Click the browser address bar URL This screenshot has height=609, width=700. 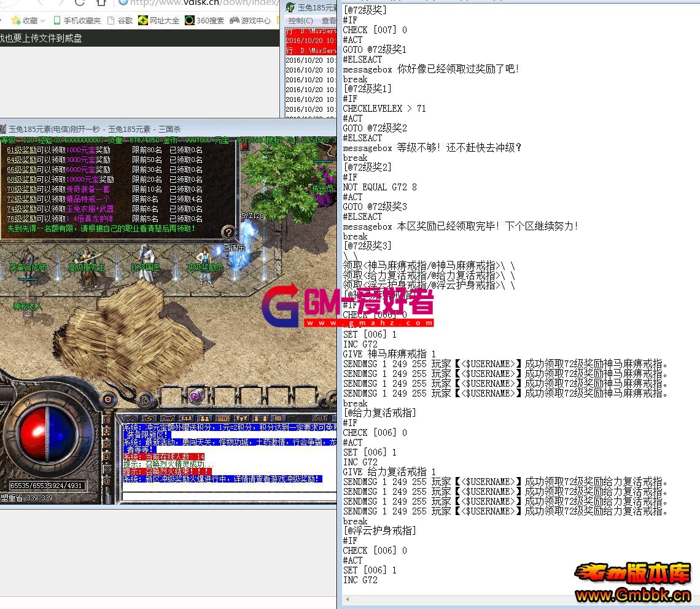point(204,2)
